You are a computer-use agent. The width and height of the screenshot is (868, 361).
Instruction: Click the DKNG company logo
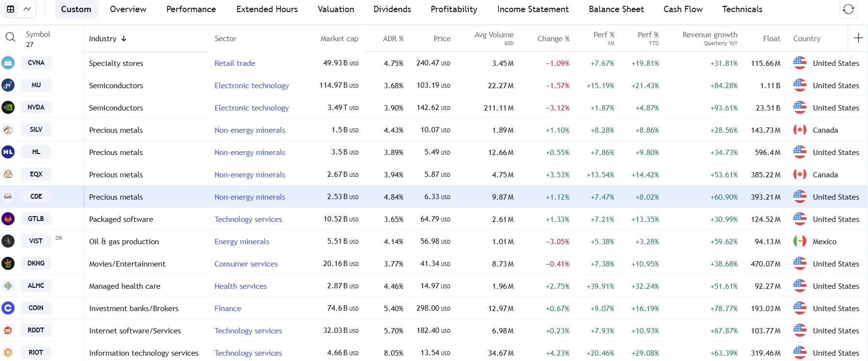pyautogui.click(x=8, y=264)
